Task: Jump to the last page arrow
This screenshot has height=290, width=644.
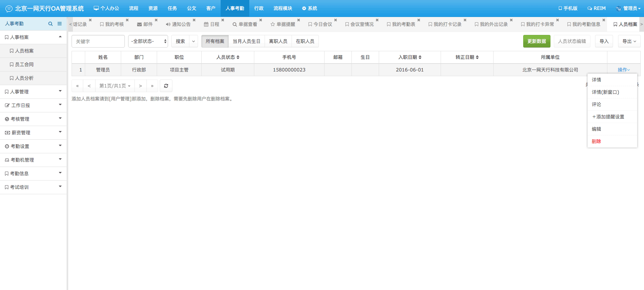Action: coord(152,86)
